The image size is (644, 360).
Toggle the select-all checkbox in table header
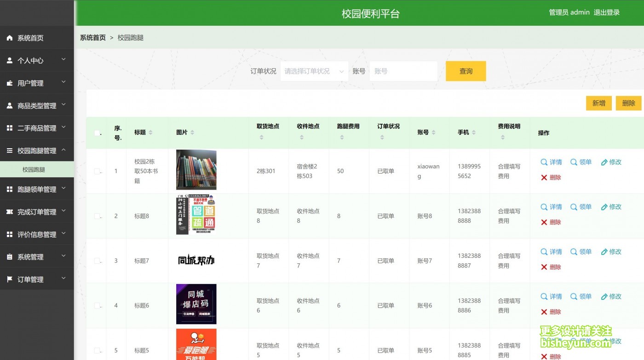pos(97,133)
